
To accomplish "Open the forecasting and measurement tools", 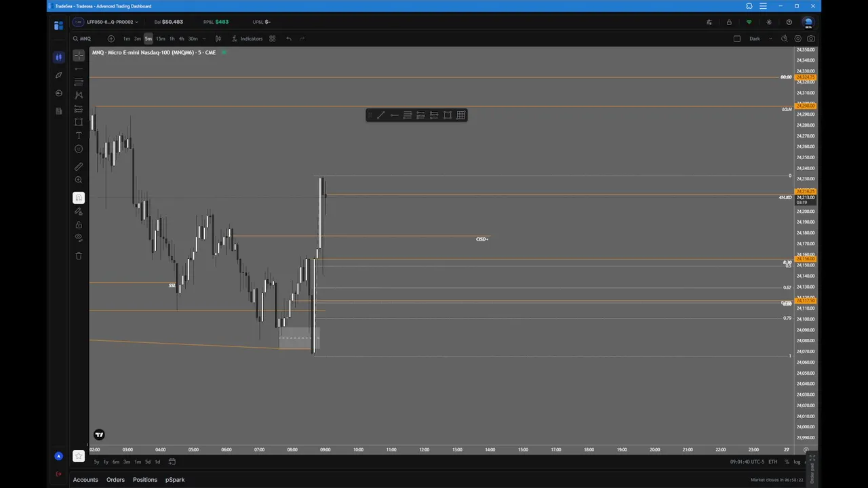I will pos(79,109).
